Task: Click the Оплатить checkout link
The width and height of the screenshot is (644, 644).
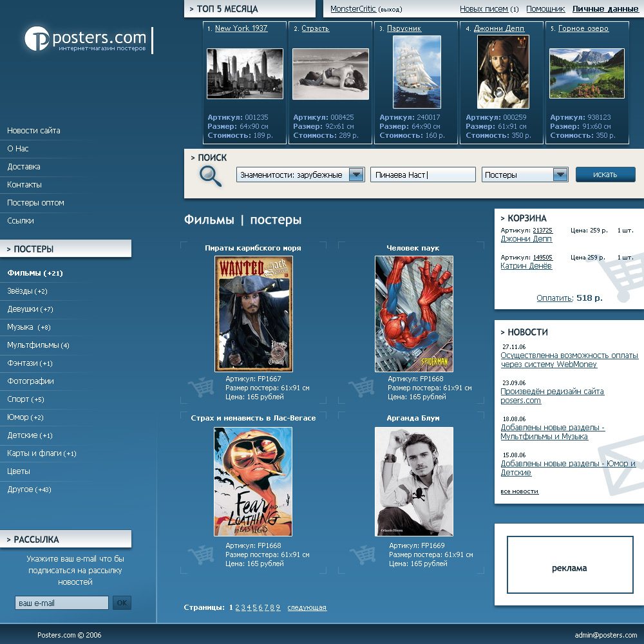Action: pyautogui.click(x=554, y=298)
